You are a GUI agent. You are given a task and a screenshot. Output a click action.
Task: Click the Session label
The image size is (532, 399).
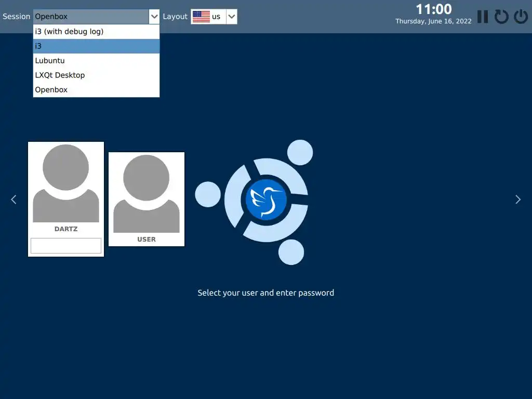tap(16, 16)
